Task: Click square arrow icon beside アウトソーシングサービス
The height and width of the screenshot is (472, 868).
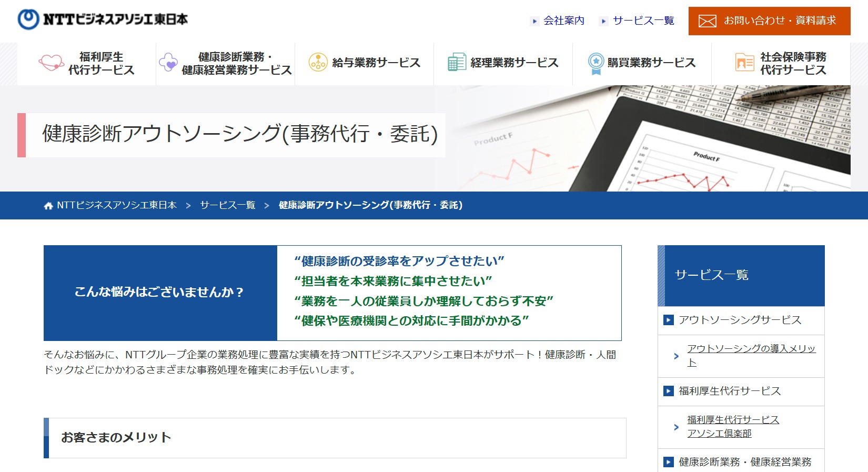Action: tap(669, 320)
